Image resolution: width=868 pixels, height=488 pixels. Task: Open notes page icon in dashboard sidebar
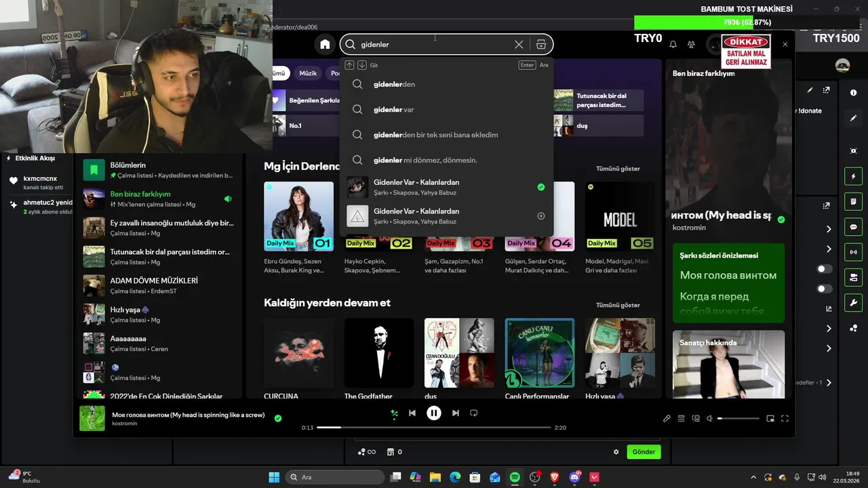[853, 202]
